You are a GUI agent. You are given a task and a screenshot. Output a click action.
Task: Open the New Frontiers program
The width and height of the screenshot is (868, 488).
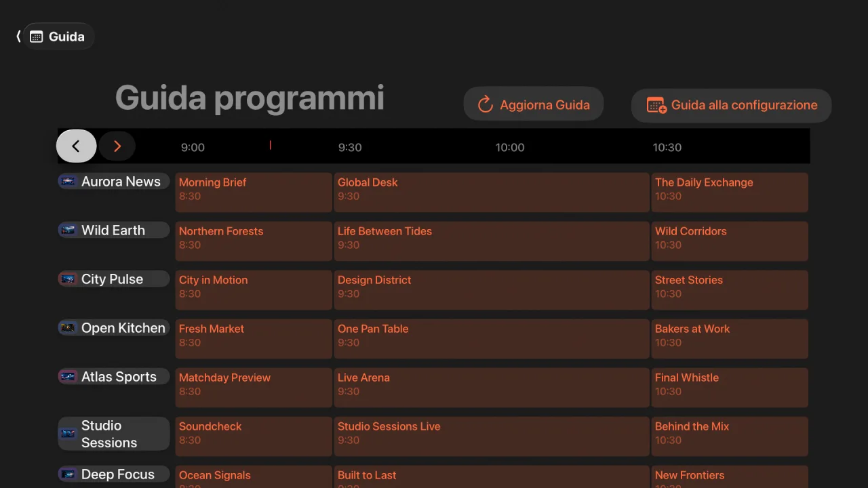coord(730,477)
